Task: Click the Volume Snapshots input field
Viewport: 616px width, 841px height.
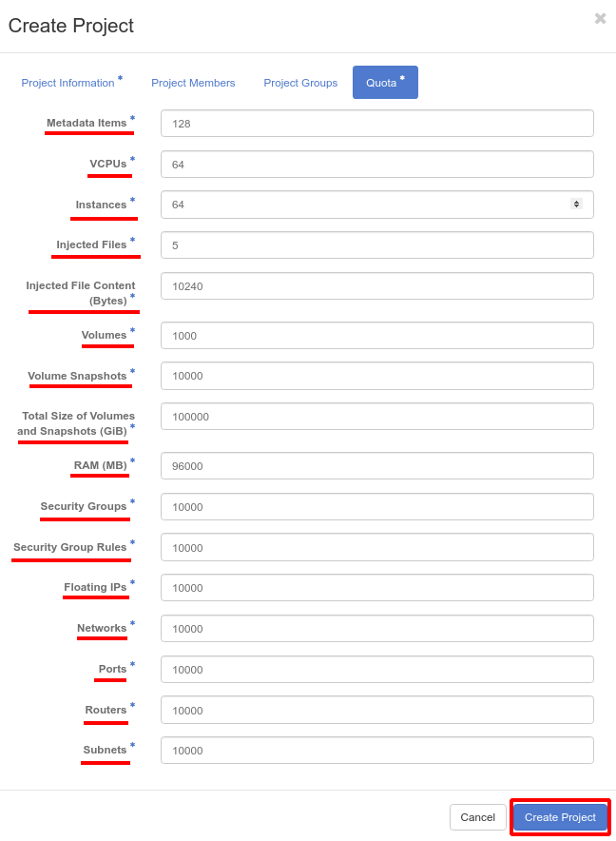Action: coord(376,376)
